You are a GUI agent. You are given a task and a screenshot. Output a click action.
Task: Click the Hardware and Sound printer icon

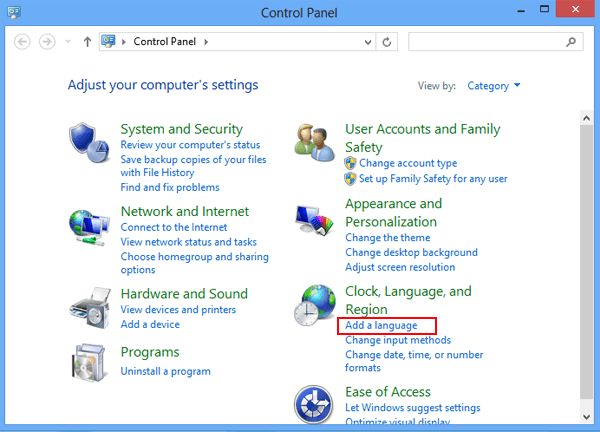click(89, 308)
